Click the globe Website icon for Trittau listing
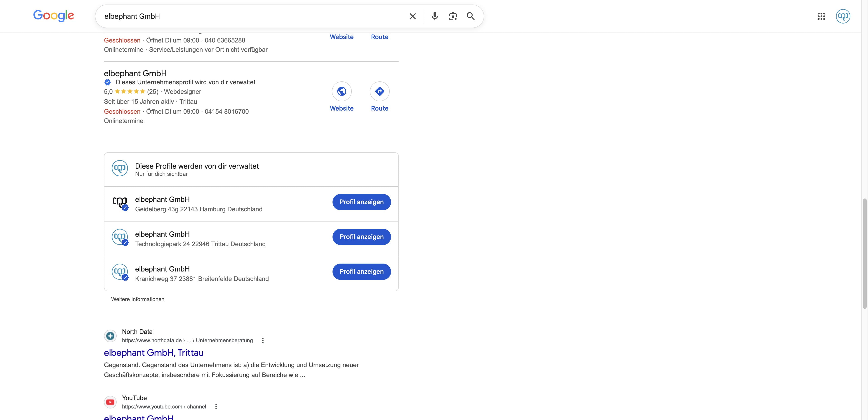868x420 pixels. point(342,91)
